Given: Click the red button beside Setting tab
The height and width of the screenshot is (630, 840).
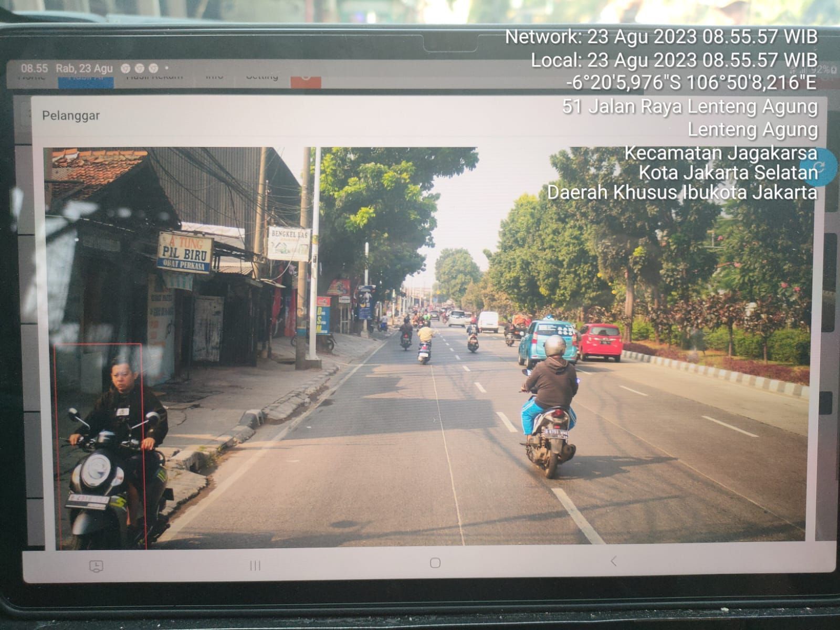Looking at the screenshot, I should click(x=306, y=81).
